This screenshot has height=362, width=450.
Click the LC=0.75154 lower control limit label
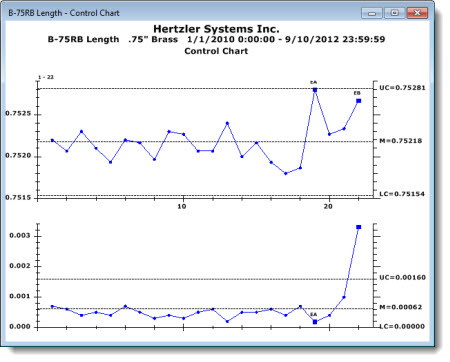click(x=402, y=194)
